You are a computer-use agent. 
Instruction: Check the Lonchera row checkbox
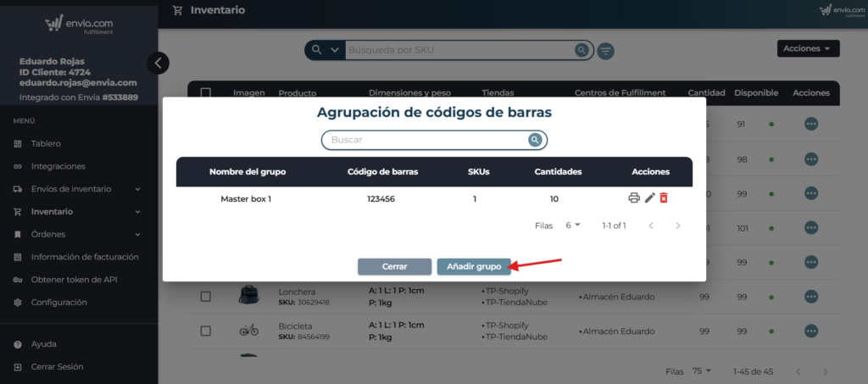tap(205, 296)
